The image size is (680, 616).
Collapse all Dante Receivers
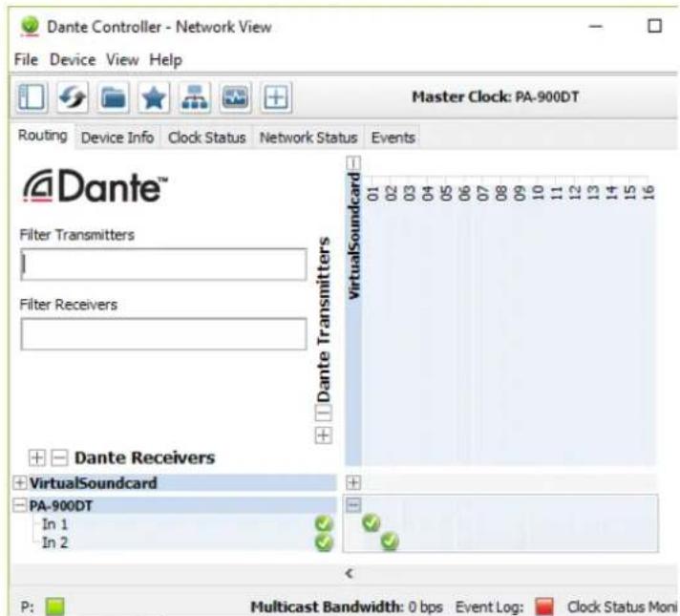(x=59, y=457)
